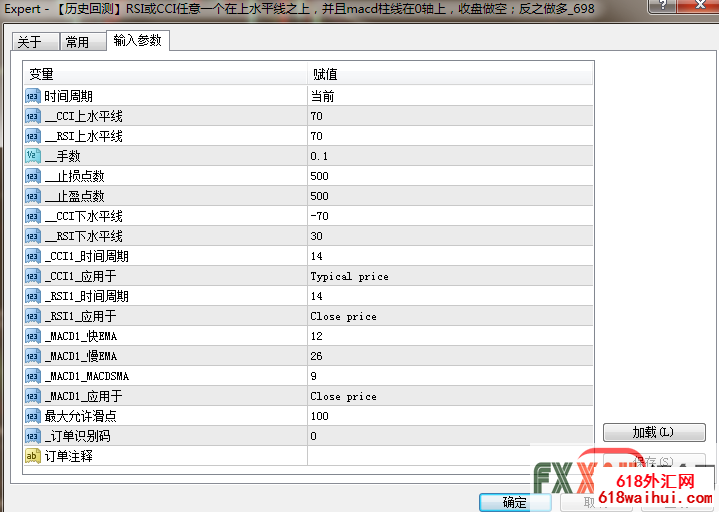
Task: Confirm with the 确定 button
Action: pyautogui.click(x=515, y=502)
